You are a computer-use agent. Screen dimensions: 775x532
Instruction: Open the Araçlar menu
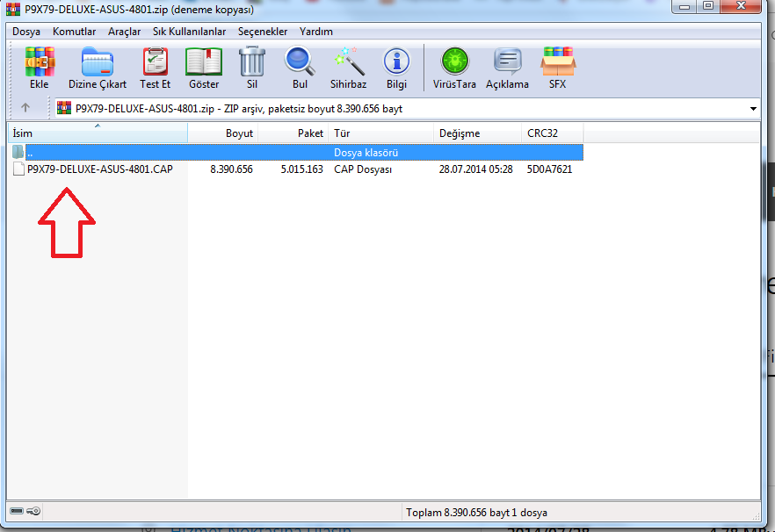pyautogui.click(x=124, y=32)
